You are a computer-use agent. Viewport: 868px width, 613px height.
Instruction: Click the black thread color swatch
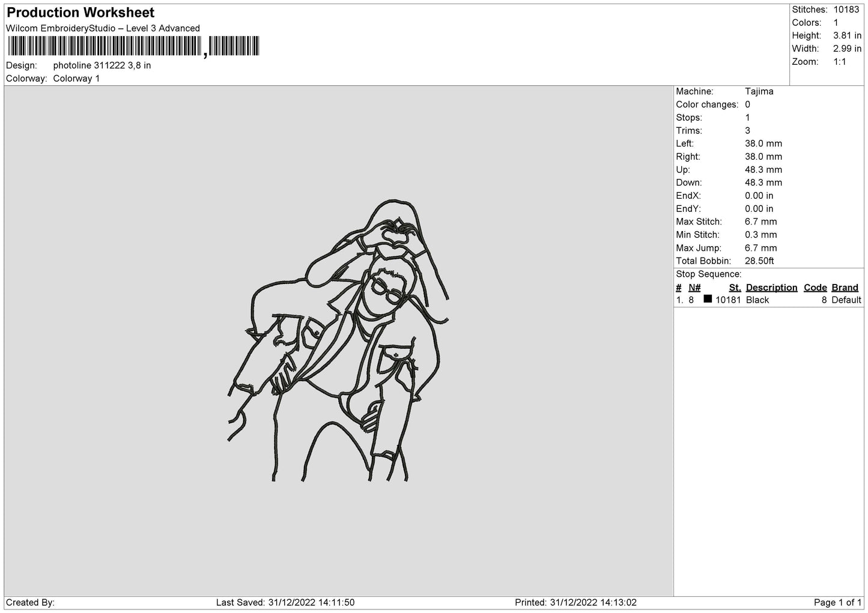click(x=708, y=299)
